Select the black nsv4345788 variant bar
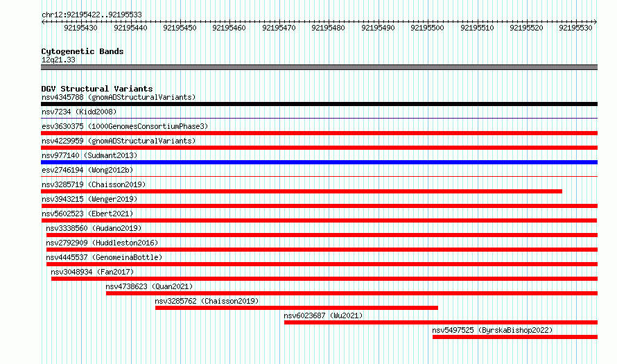 319,104
